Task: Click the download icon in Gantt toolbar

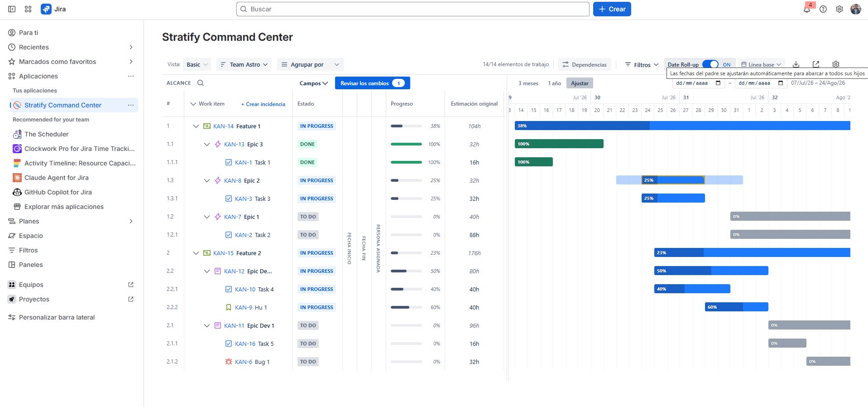Action: point(796,64)
